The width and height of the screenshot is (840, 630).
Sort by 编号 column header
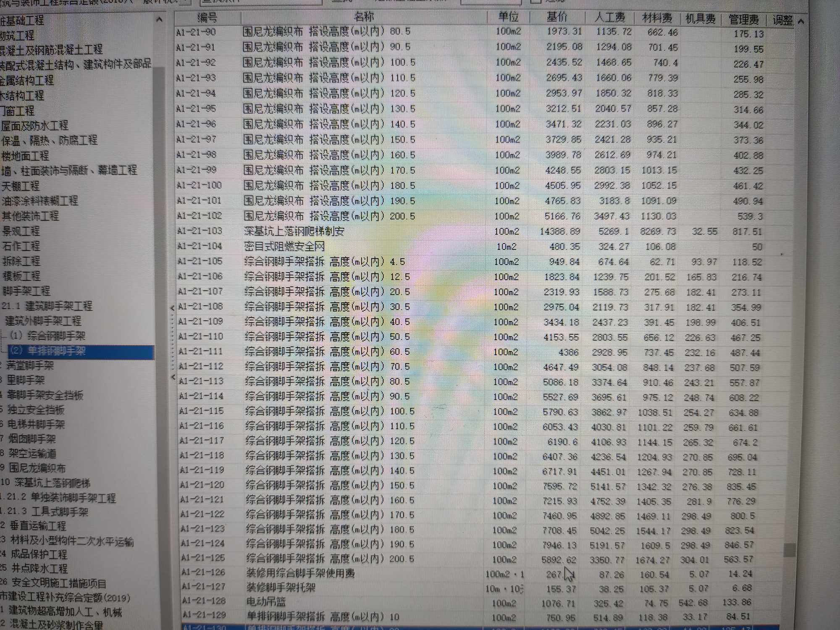[208, 18]
